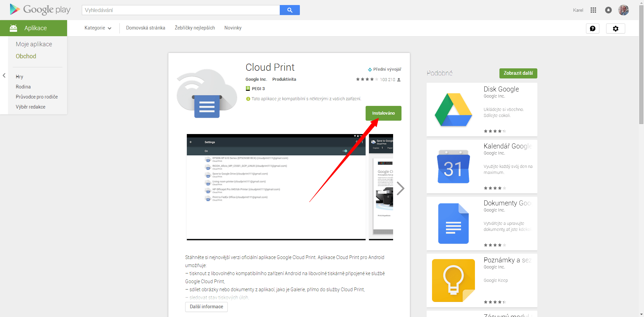Image resolution: width=644 pixels, height=317 pixels.
Task: Click the Dokumenty Google blue document icon
Action: coord(453,224)
